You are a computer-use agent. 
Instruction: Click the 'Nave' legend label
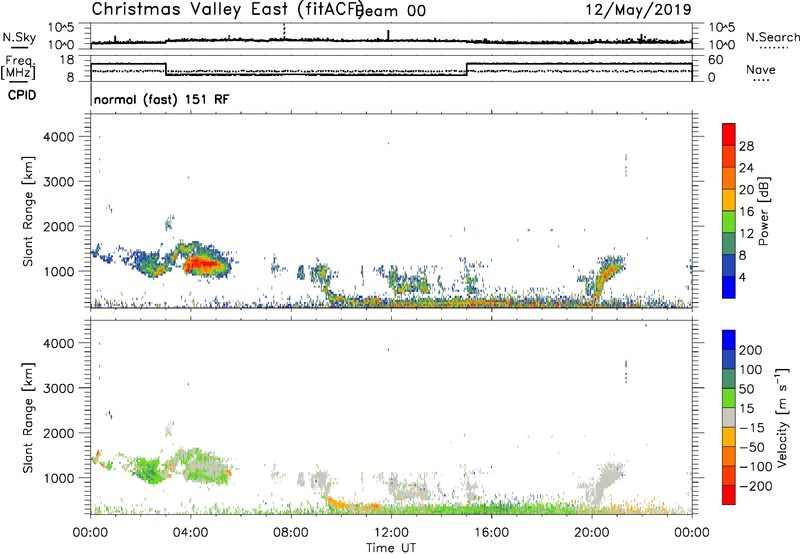[761, 70]
